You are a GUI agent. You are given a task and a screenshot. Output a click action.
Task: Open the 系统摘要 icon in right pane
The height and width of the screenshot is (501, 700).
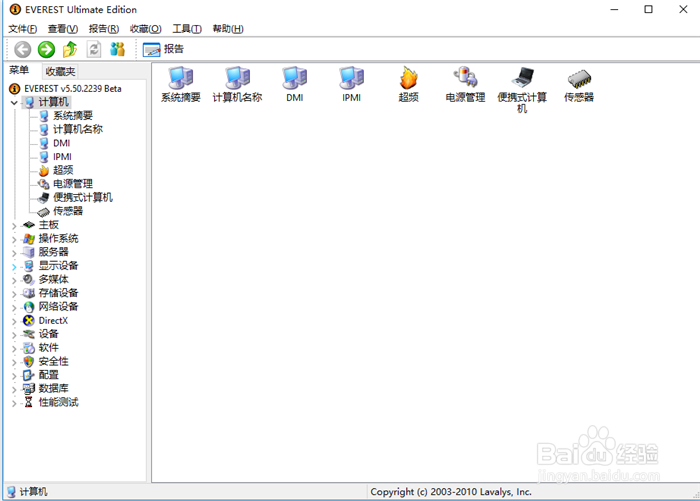[x=181, y=84]
